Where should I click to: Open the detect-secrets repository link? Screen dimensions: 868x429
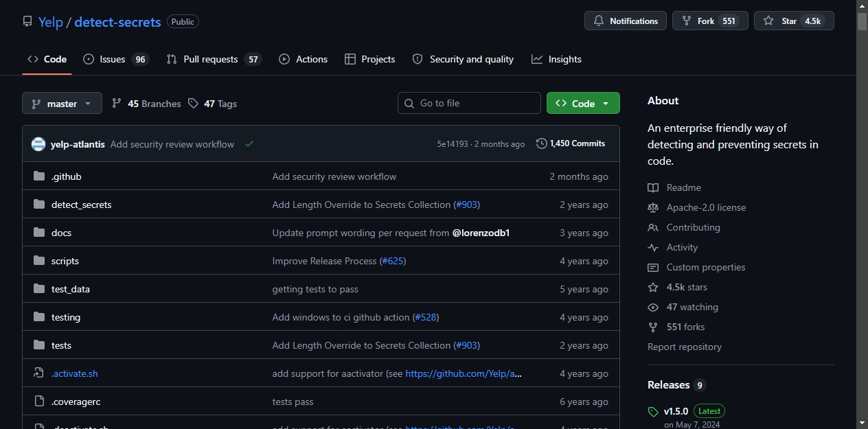[117, 22]
